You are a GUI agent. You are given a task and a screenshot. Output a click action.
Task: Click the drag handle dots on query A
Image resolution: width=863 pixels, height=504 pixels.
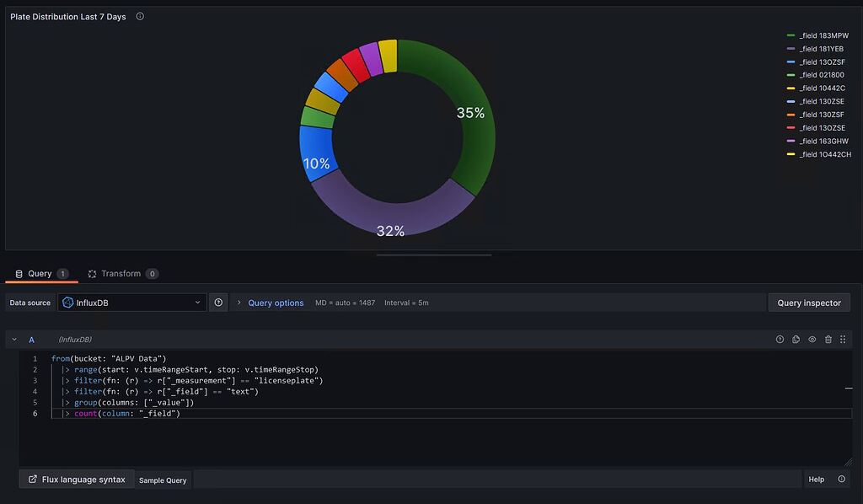pyautogui.click(x=843, y=339)
